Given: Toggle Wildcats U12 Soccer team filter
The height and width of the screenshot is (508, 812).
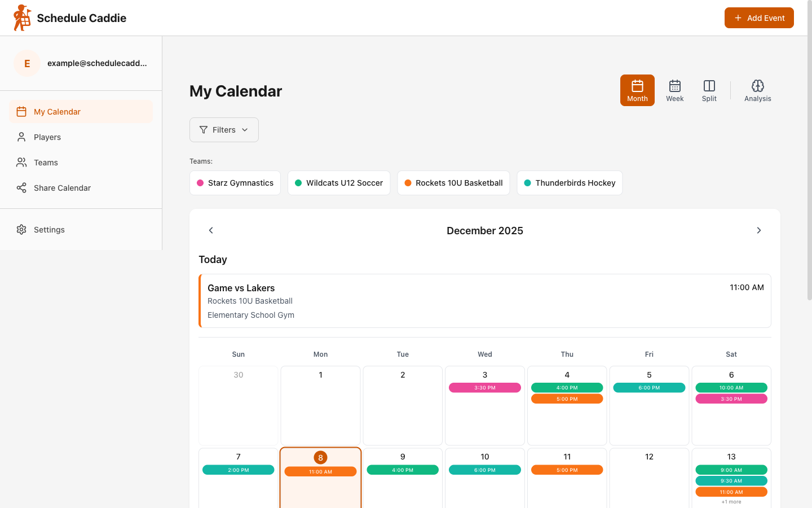Looking at the screenshot, I should [x=339, y=183].
